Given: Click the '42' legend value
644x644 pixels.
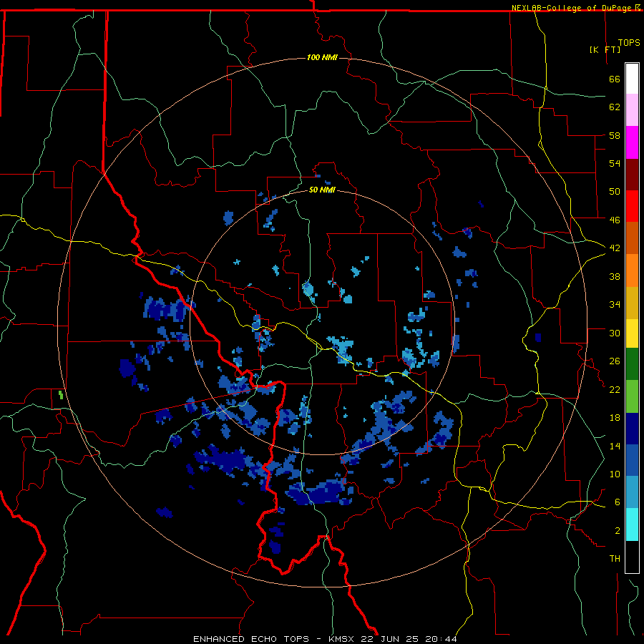Looking at the screenshot, I should [x=615, y=248].
